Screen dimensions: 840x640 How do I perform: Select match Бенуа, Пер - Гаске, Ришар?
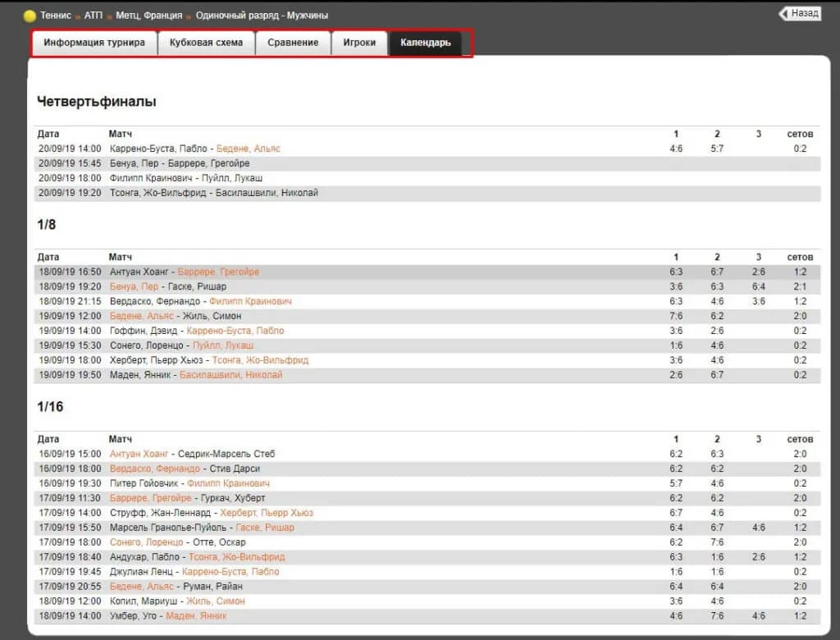click(167, 286)
